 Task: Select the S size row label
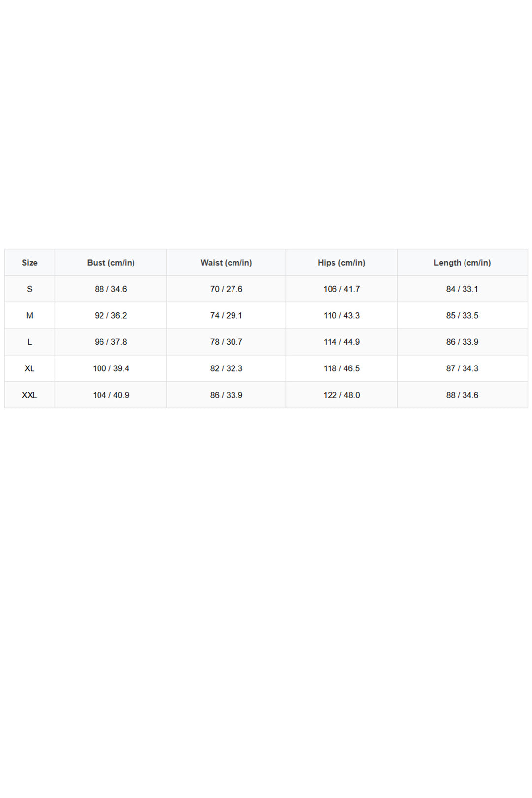(x=30, y=289)
